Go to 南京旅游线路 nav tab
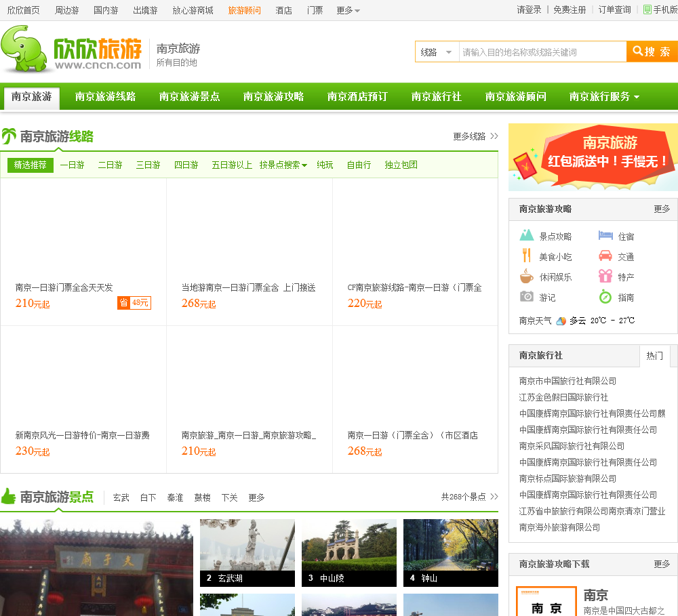The image size is (678, 616). [x=105, y=96]
